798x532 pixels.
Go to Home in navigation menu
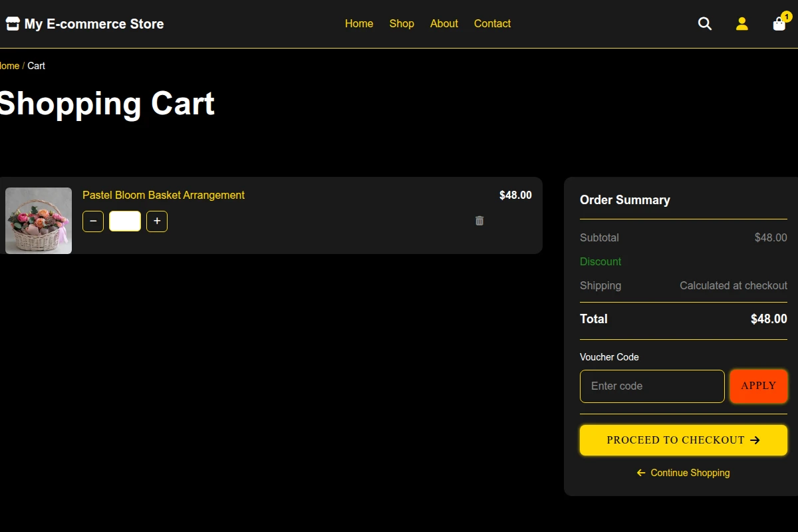pos(359,24)
